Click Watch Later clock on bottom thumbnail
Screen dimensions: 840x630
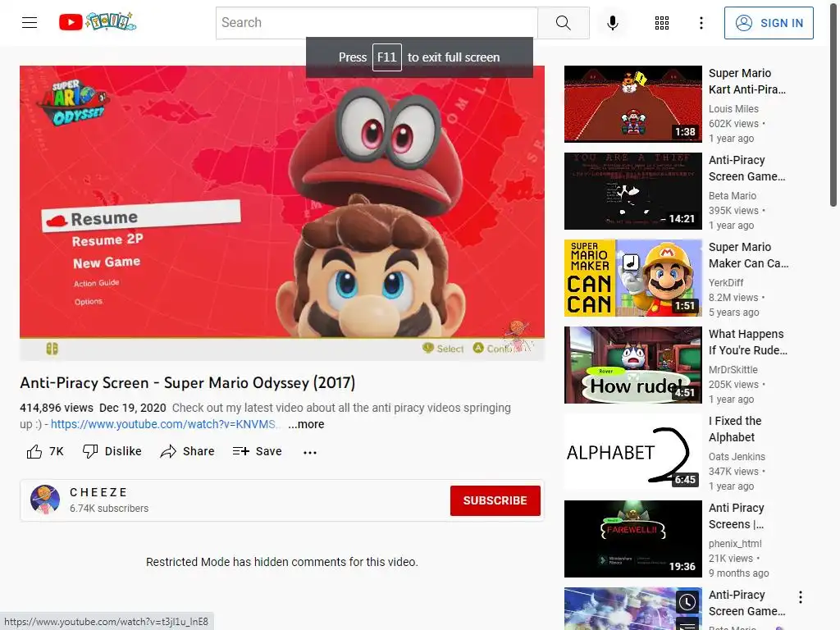[x=687, y=602]
